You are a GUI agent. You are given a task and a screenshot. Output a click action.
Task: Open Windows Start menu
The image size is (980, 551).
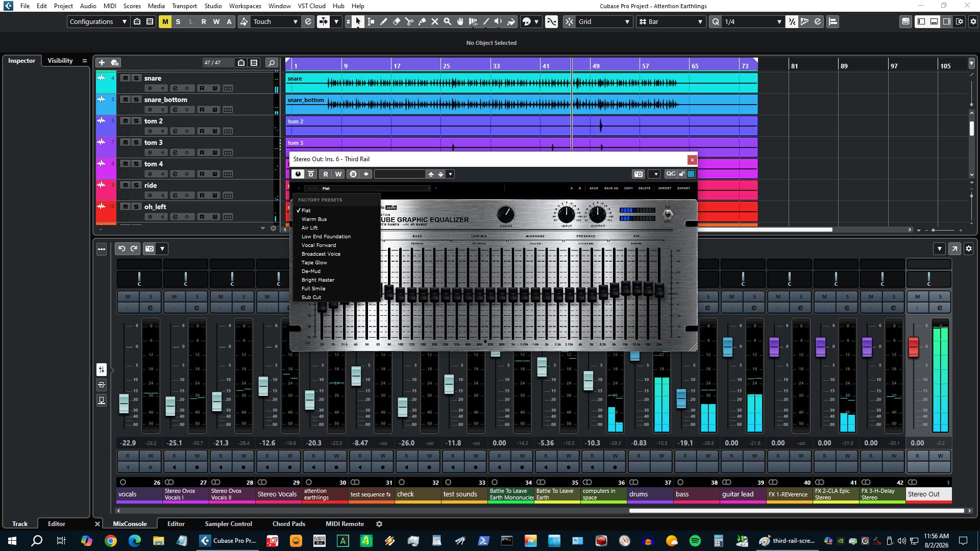click(x=12, y=541)
